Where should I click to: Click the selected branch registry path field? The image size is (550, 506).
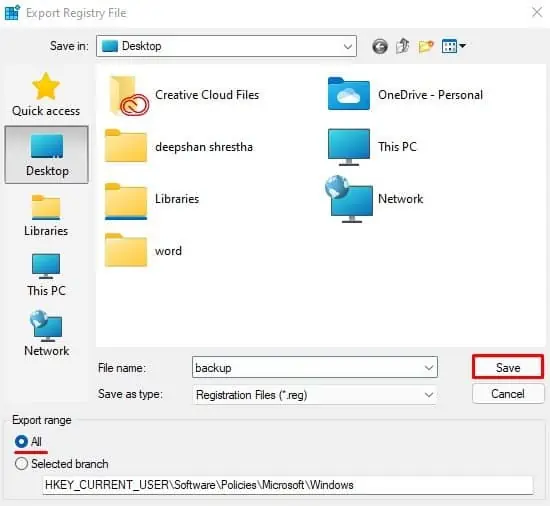point(288,485)
